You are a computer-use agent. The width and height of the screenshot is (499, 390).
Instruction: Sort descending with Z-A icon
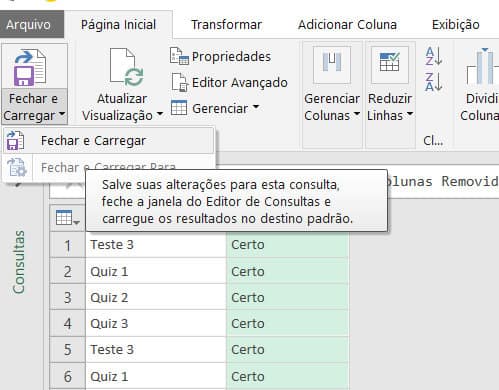tap(434, 82)
